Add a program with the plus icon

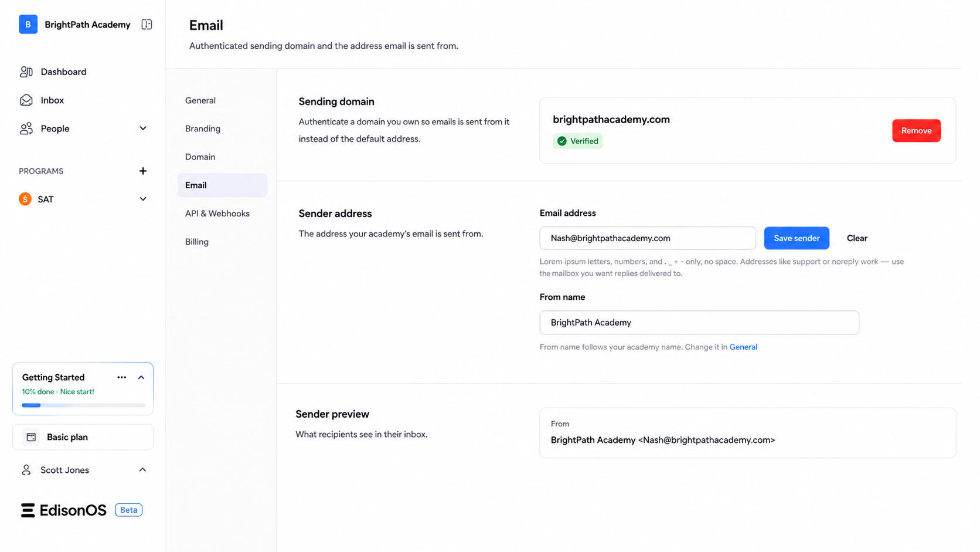point(143,171)
